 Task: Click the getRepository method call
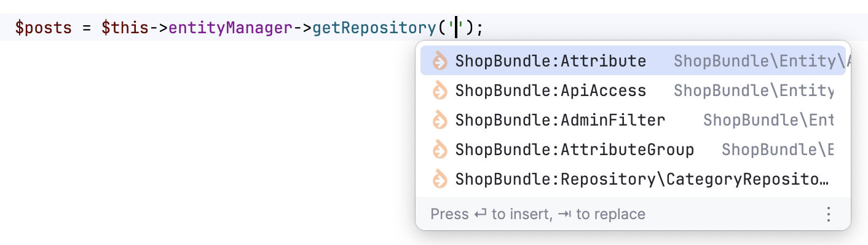pyautogui.click(x=374, y=28)
